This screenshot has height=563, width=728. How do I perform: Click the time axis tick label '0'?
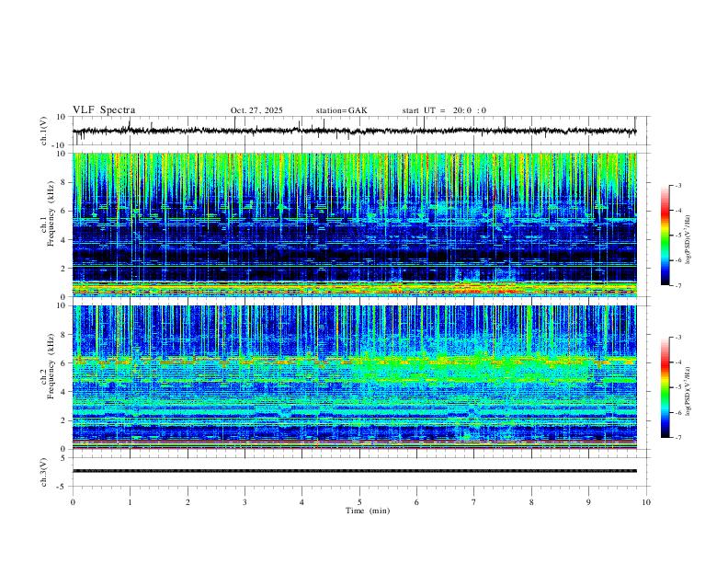point(73,502)
